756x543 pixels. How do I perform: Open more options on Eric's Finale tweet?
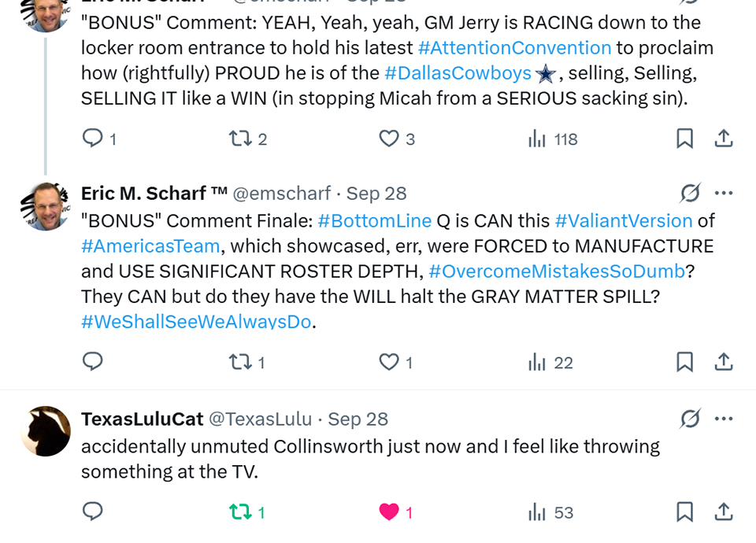click(724, 193)
